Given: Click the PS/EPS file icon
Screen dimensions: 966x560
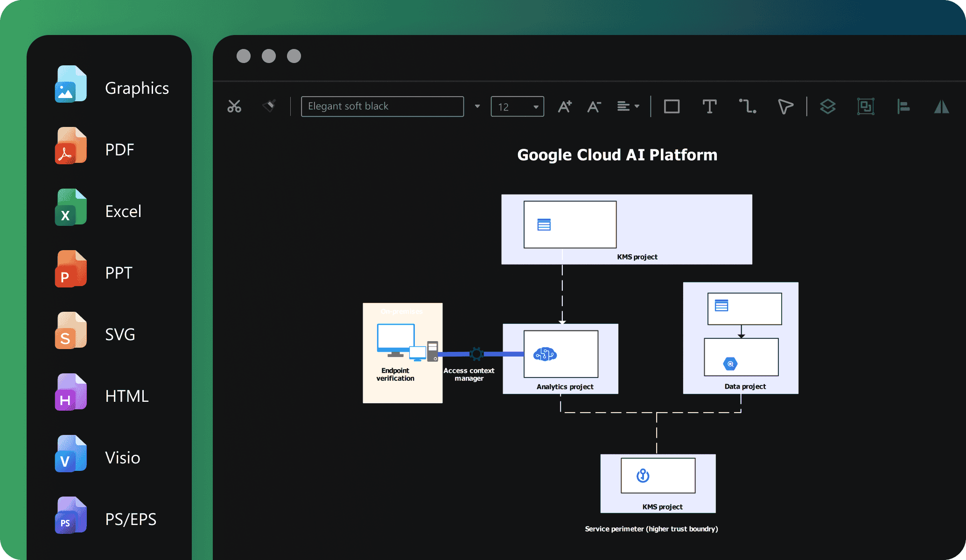Looking at the screenshot, I should tap(70, 515).
